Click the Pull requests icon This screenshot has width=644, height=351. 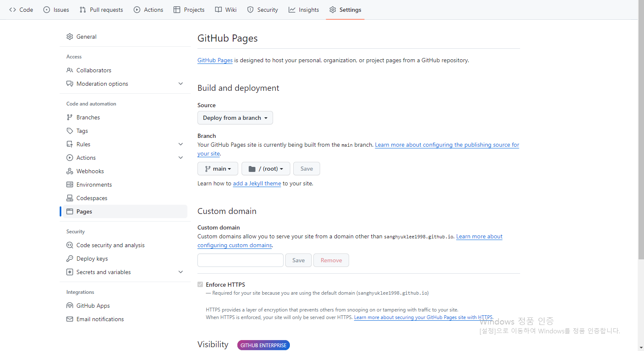point(83,10)
